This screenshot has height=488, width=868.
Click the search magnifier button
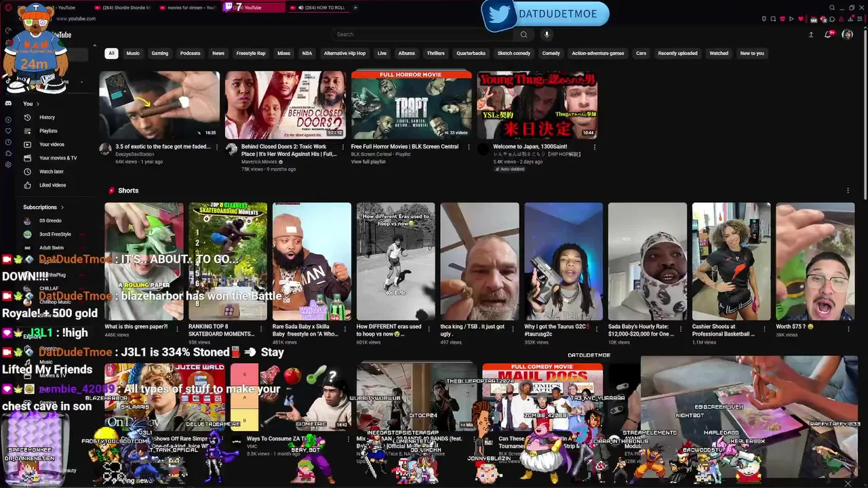click(x=524, y=35)
